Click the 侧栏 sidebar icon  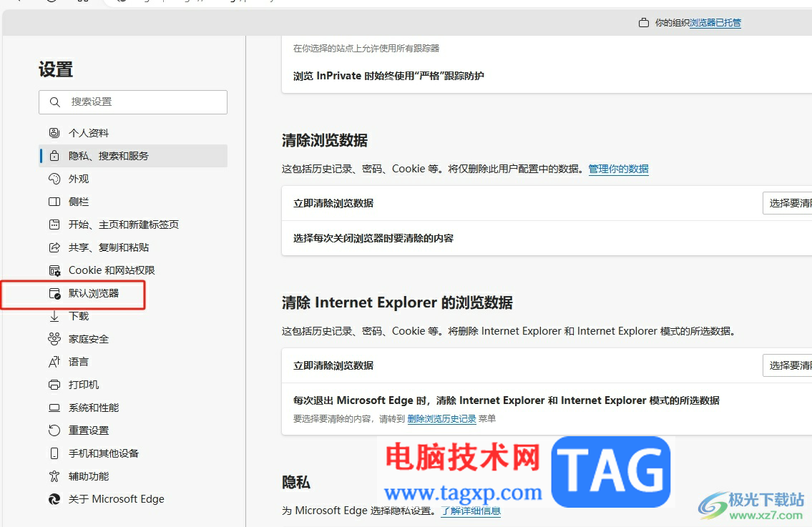click(54, 202)
